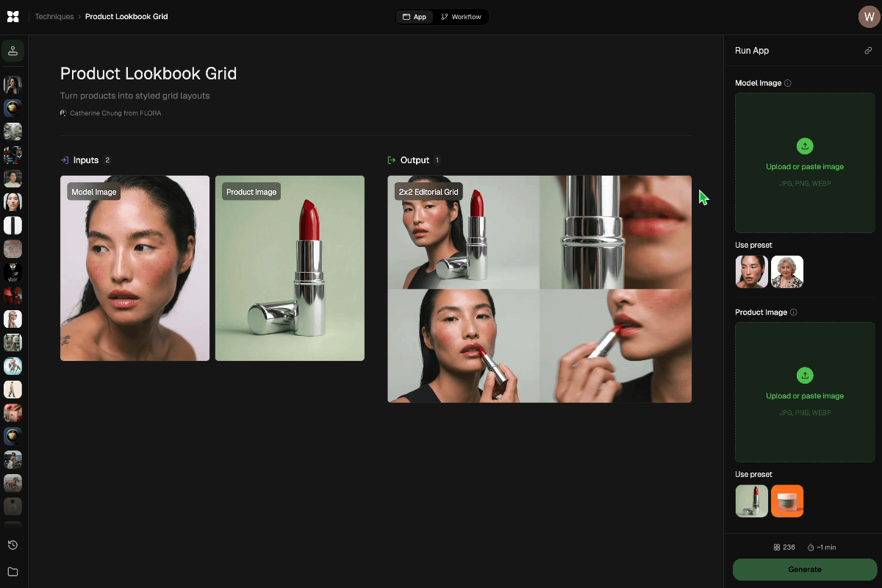Click the Product Image info icon
The image size is (882, 588).
click(793, 312)
